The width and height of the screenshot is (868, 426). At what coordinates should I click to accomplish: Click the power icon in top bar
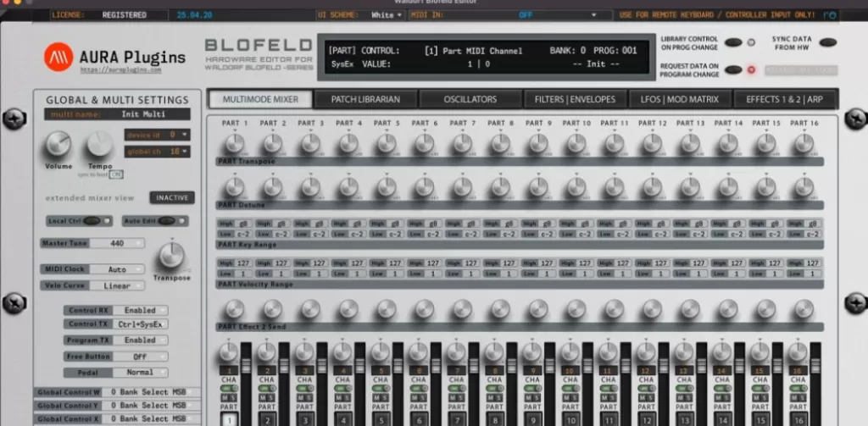tap(831, 15)
